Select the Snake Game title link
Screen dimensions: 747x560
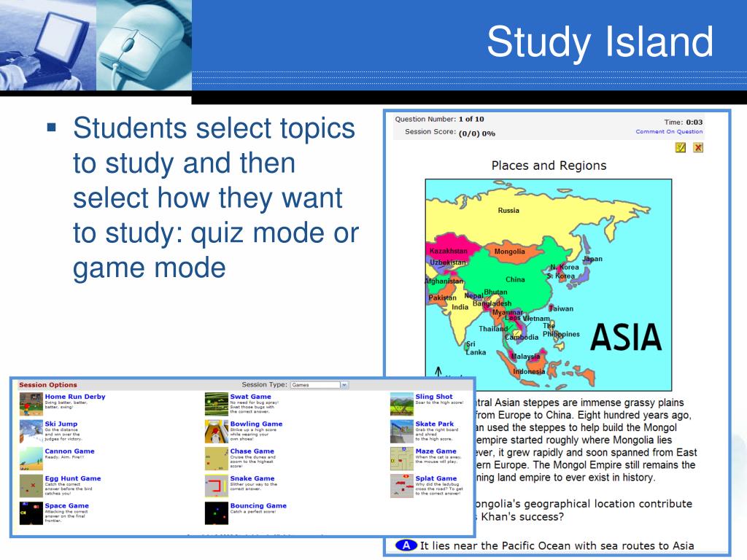coord(252,478)
